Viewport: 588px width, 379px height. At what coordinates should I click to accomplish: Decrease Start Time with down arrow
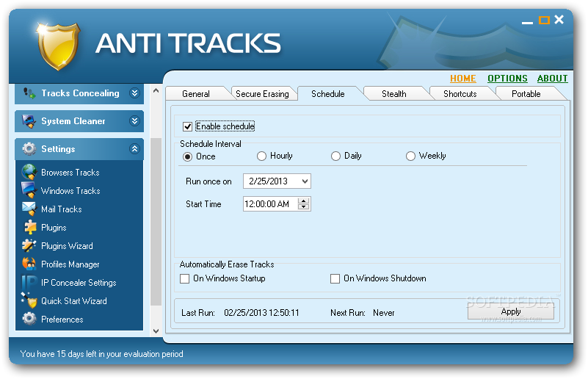click(x=303, y=207)
